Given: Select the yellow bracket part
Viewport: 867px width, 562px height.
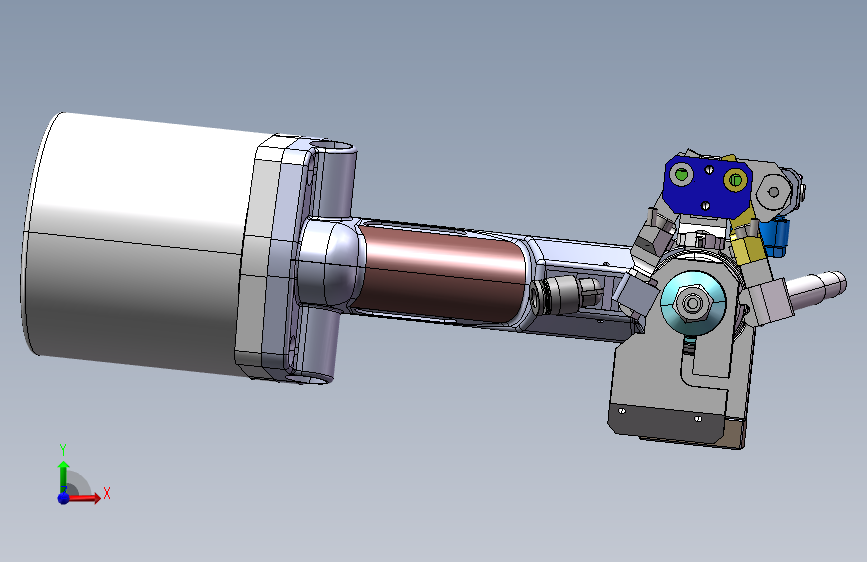Looking at the screenshot, I should coord(748,243).
